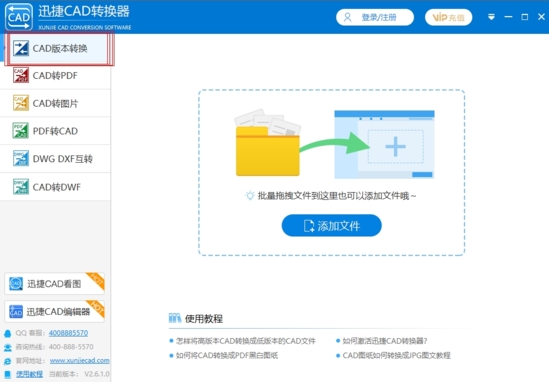The height and width of the screenshot is (382, 549).
Task: Close the 迅捷CAD转换器 window
Action: [541, 17]
